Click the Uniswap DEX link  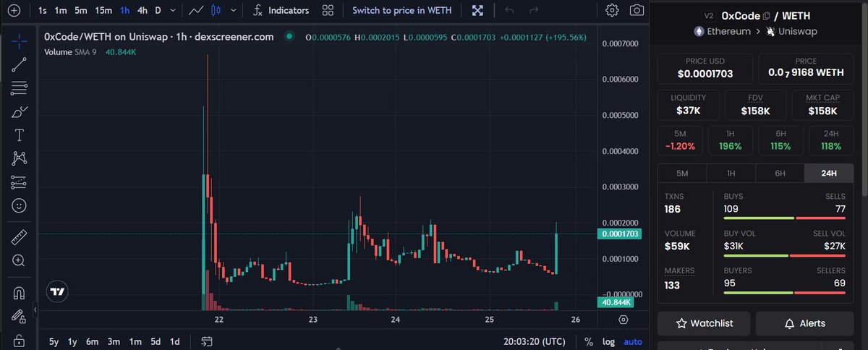[791, 31]
